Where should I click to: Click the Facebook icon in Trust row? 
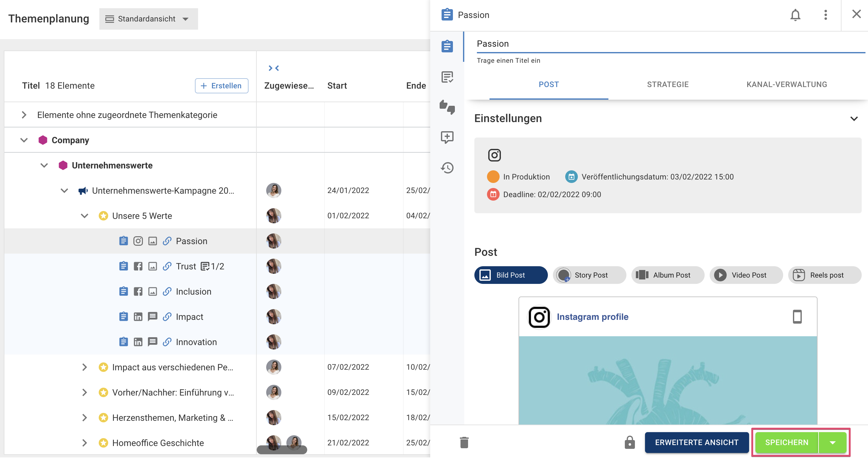tap(138, 266)
